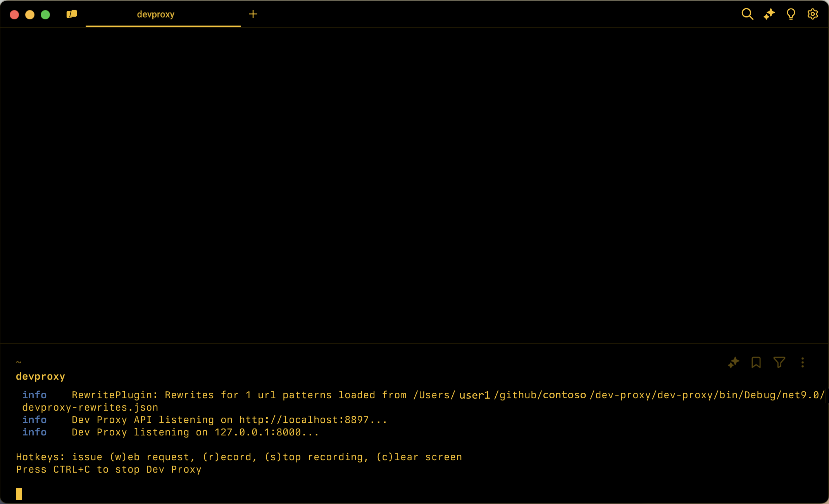Click the devproxy-rewrites.json file path
829x504 pixels.
(89, 407)
